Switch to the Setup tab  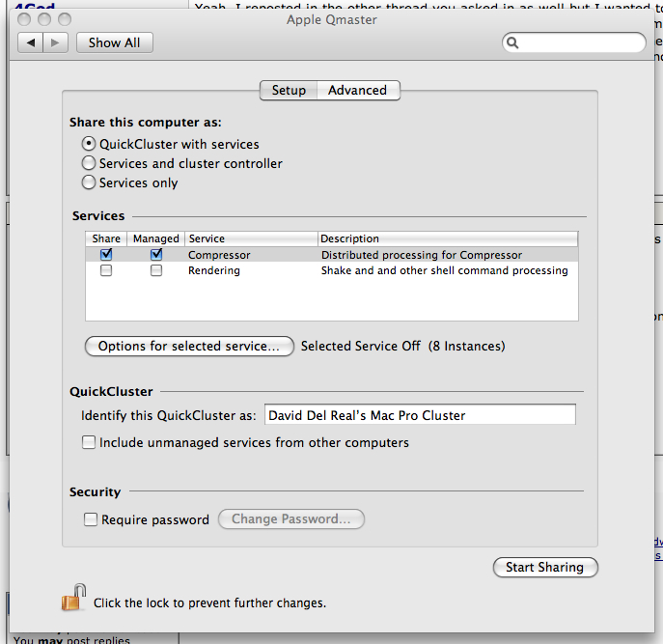[x=289, y=90]
